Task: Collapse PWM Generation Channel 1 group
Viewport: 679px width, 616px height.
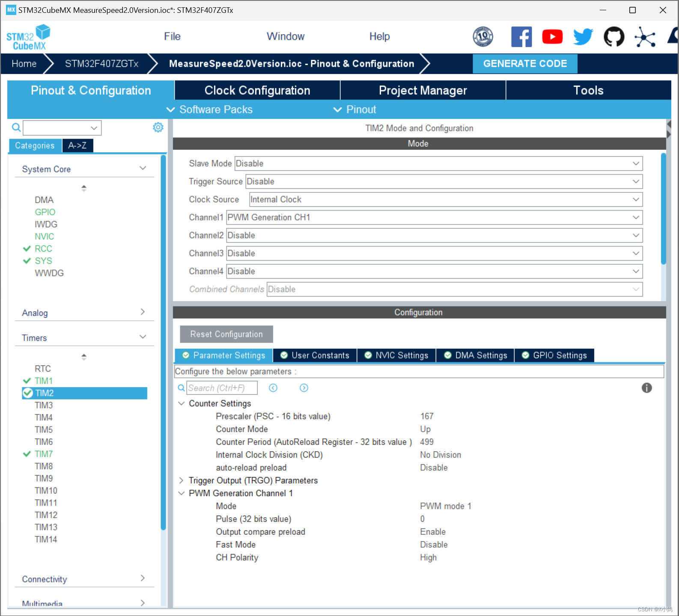Action: click(x=182, y=493)
